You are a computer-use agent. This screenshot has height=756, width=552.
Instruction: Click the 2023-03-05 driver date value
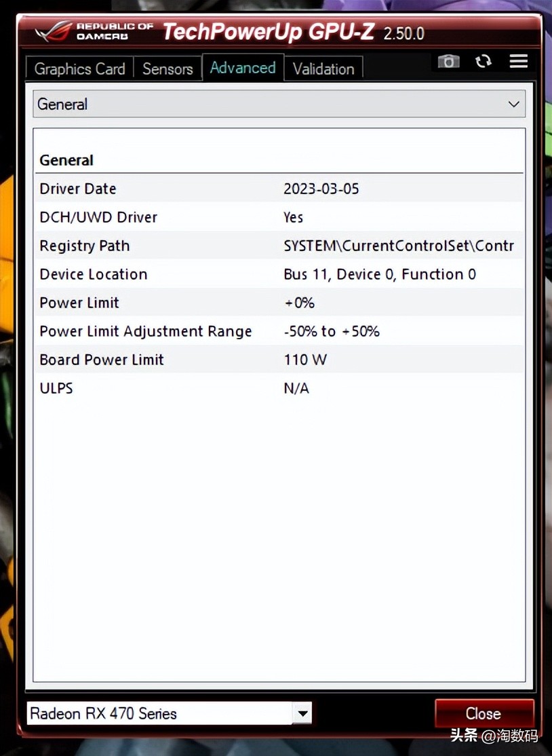pos(321,189)
